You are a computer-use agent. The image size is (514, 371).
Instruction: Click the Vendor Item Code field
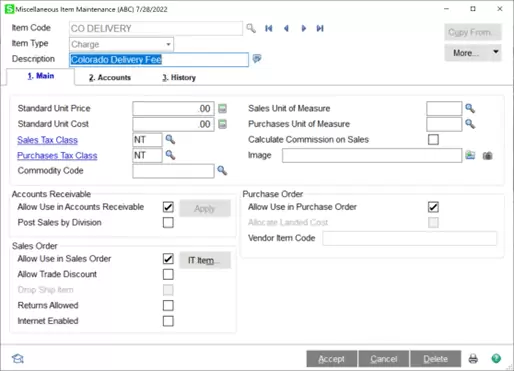410,238
